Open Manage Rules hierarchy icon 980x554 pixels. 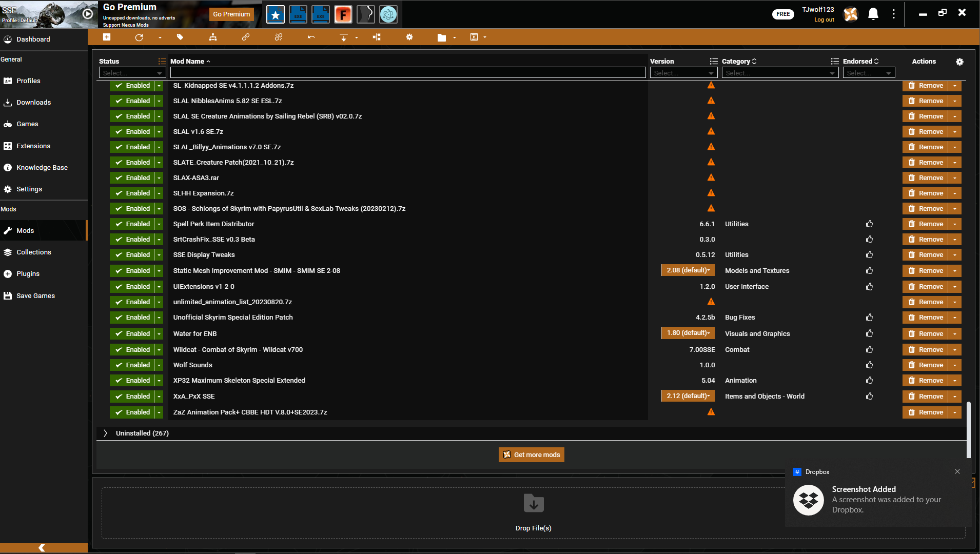tap(213, 37)
